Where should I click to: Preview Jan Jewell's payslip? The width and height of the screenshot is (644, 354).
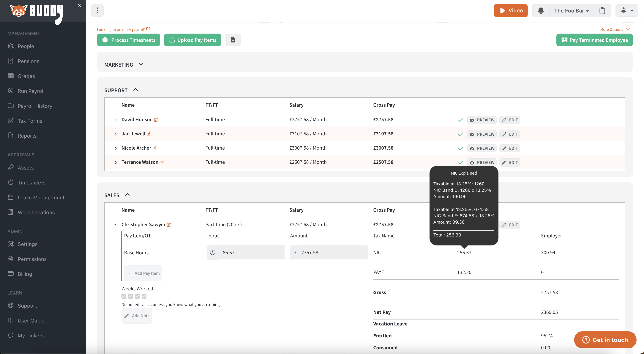click(x=482, y=134)
